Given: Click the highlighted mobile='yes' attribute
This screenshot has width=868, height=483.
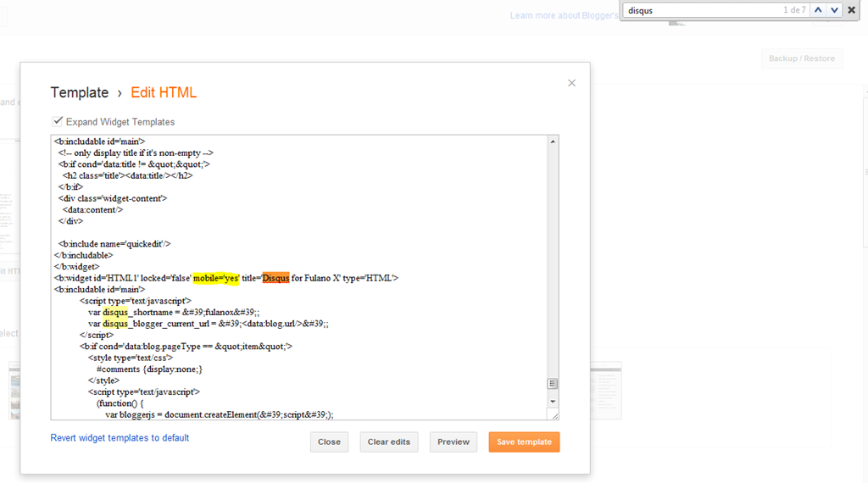Looking at the screenshot, I should pos(216,278).
